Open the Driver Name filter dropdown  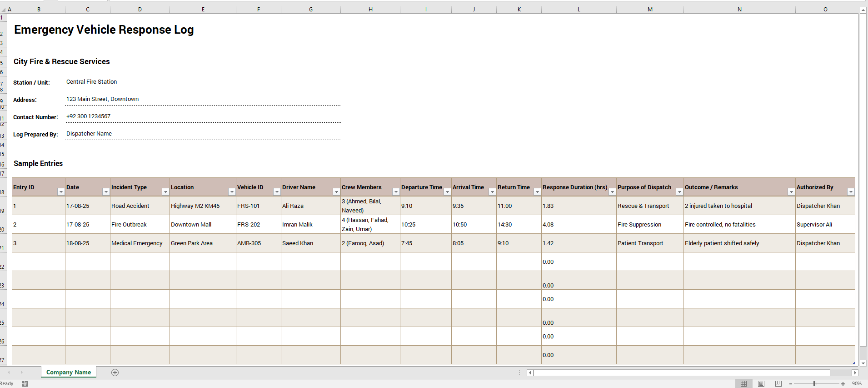[336, 192]
